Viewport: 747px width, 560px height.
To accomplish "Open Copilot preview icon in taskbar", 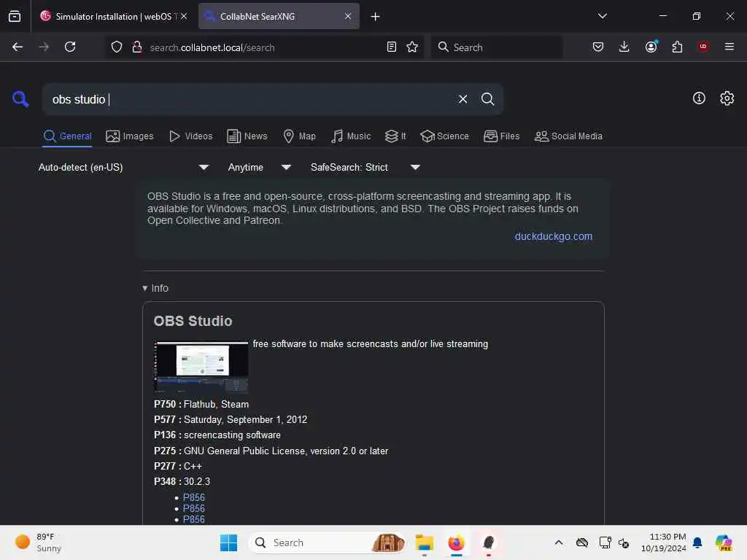I will tap(724, 542).
